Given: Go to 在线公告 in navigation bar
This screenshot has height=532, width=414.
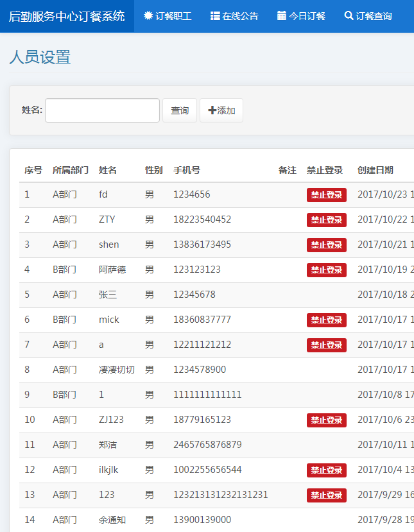Looking at the screenshot, I should point(234,16).
